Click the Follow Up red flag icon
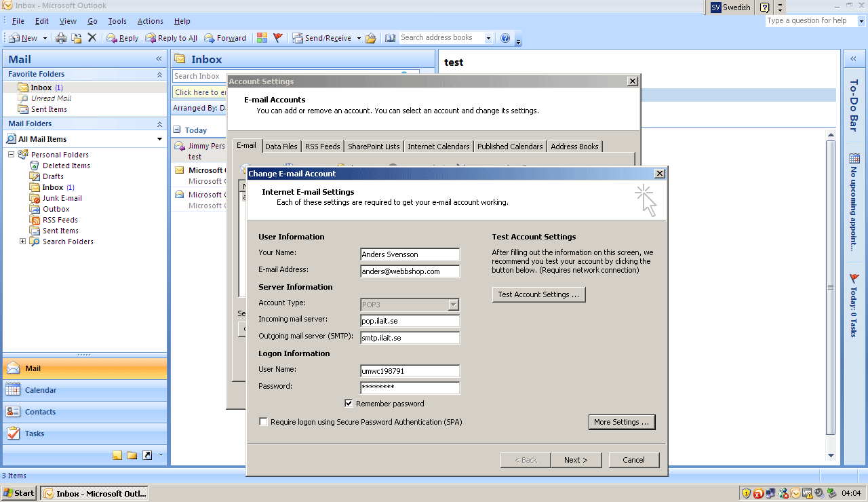This screenshot has height=502, width=868. pyautogui.click(x=278, y=38)
